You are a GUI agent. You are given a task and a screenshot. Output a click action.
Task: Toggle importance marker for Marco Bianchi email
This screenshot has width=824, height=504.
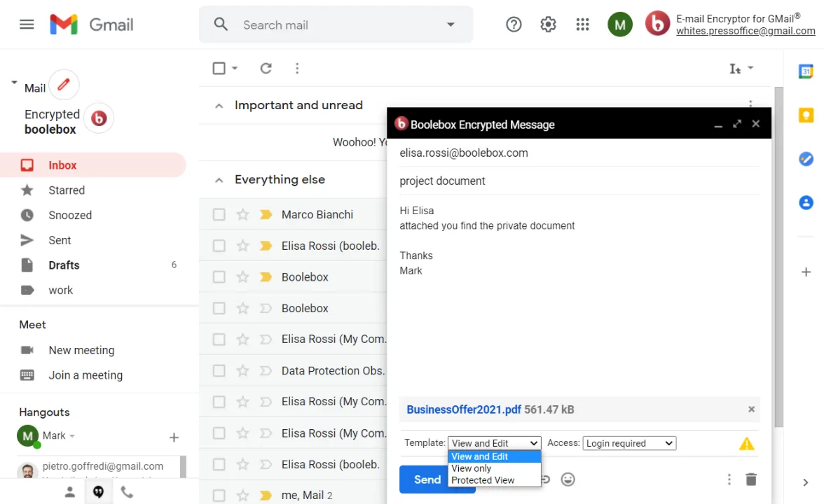(x=266, y=214)
